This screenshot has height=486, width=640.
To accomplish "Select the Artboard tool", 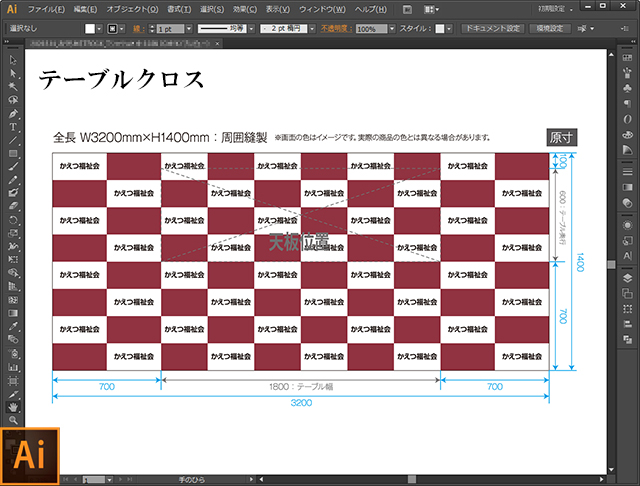I will pos(13,381).
